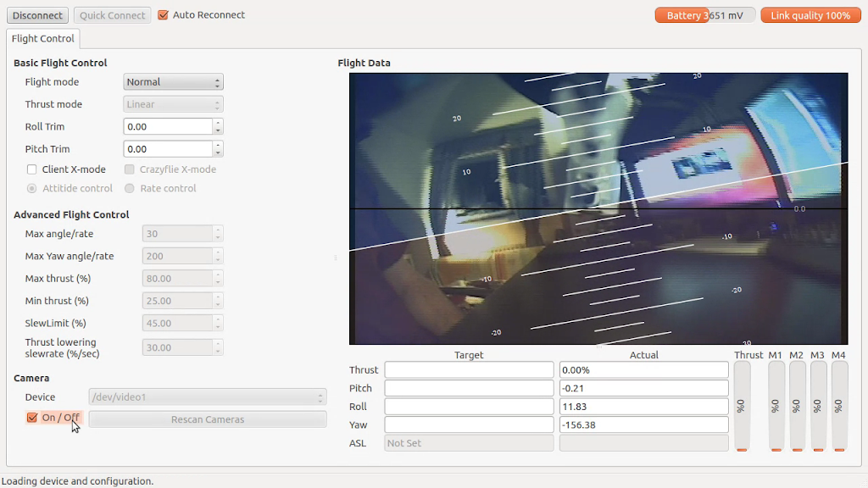Toggle the Auto Reconnect checkbox
The image size is (868, 488).
click(x=163, y=15)
